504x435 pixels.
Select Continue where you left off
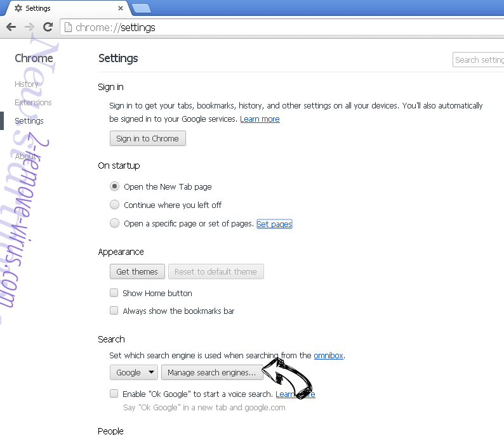point(114,205)
